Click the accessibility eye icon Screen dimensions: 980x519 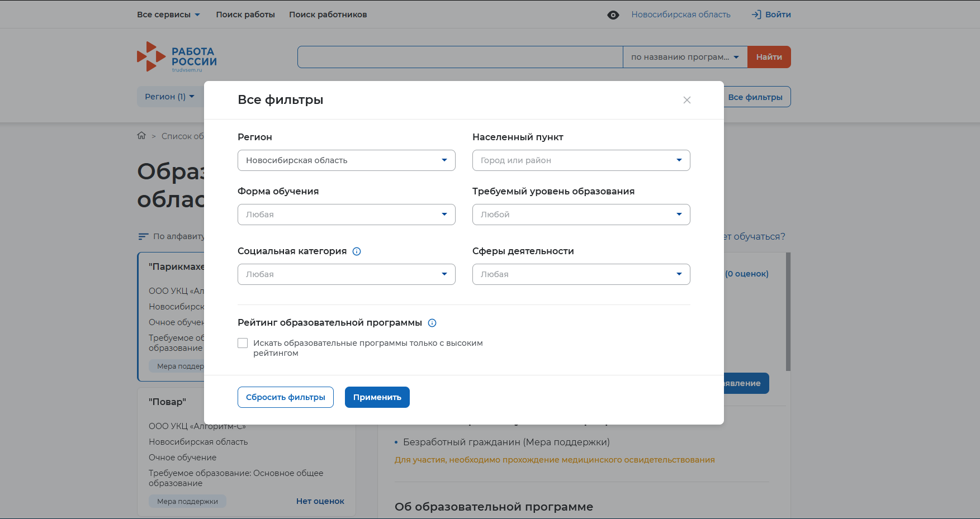tap(613, 15)
